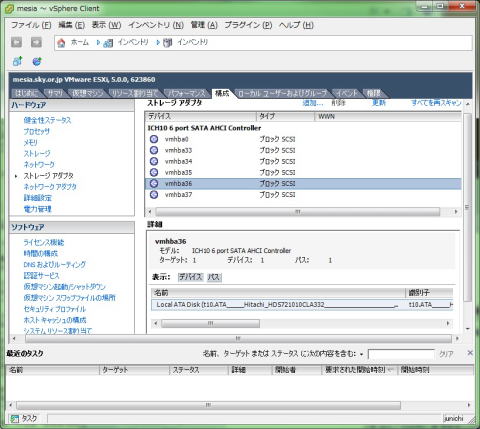The width and height of the screenshot is (480, 429).
Task: Close the recent tasks panel with X
Action: (x=470, y=353)
